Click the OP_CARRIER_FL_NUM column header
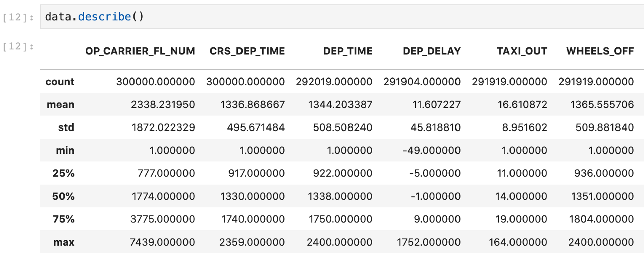The height and width of the screenshot is (259, 644). coord(140,51)
